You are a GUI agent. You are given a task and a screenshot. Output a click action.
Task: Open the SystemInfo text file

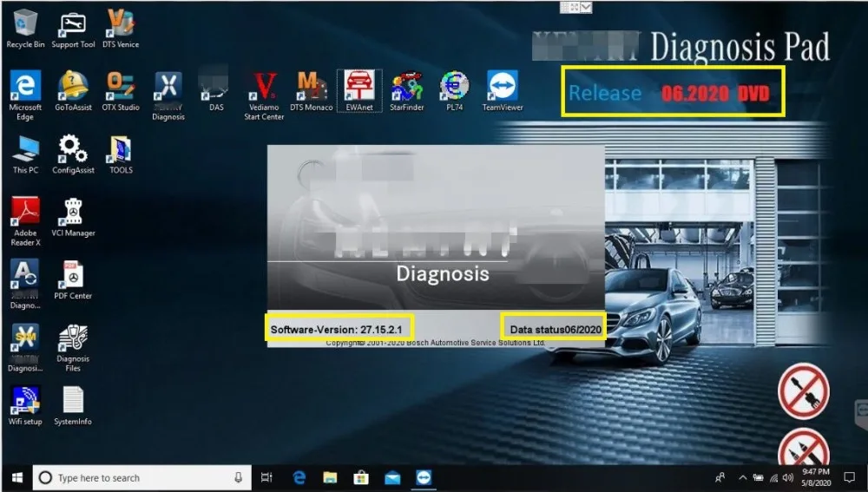coord(73,406)
